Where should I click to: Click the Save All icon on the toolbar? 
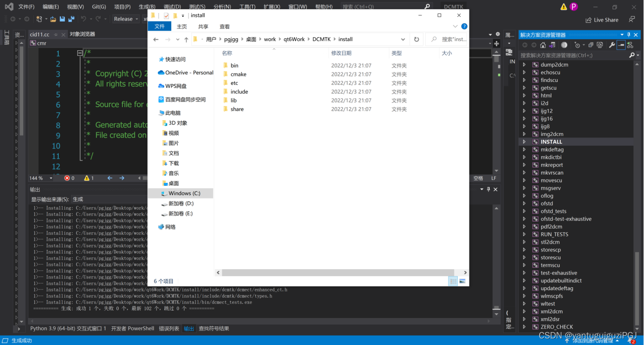pyautogui.click(x=71, y=18)
